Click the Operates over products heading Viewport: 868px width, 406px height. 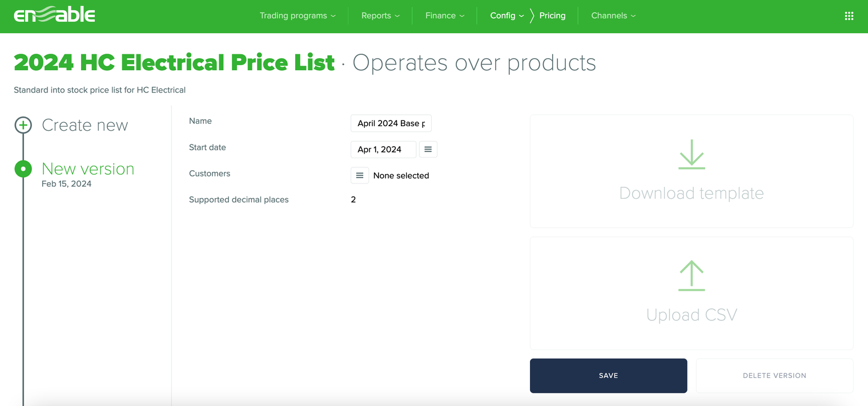(x=474, y=63)
